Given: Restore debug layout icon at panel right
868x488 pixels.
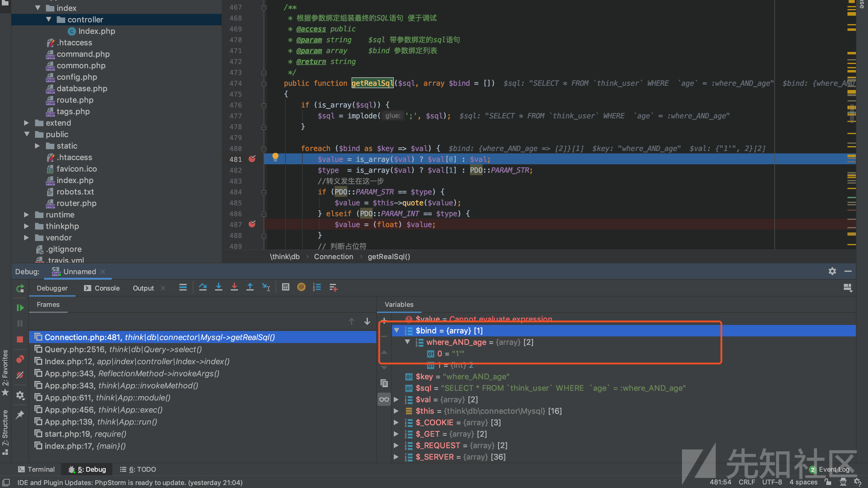Looking at the screenshot, I should tap(847, 288).
